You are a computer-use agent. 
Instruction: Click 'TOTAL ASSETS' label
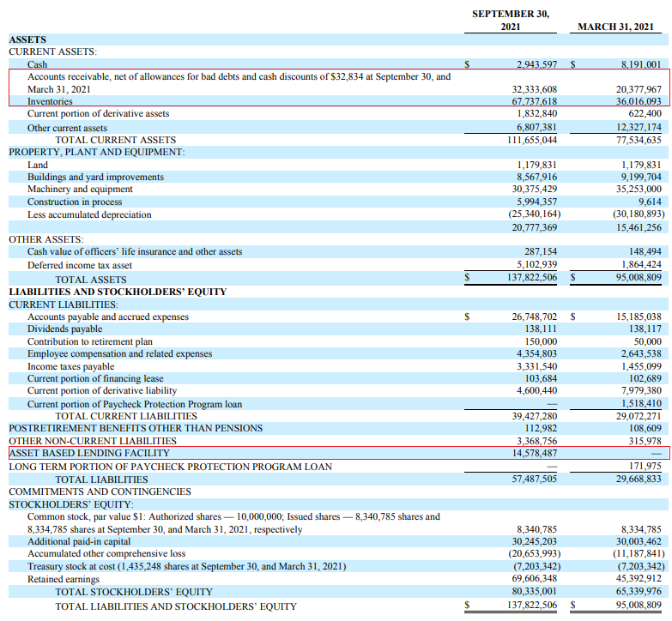point(91,280)
